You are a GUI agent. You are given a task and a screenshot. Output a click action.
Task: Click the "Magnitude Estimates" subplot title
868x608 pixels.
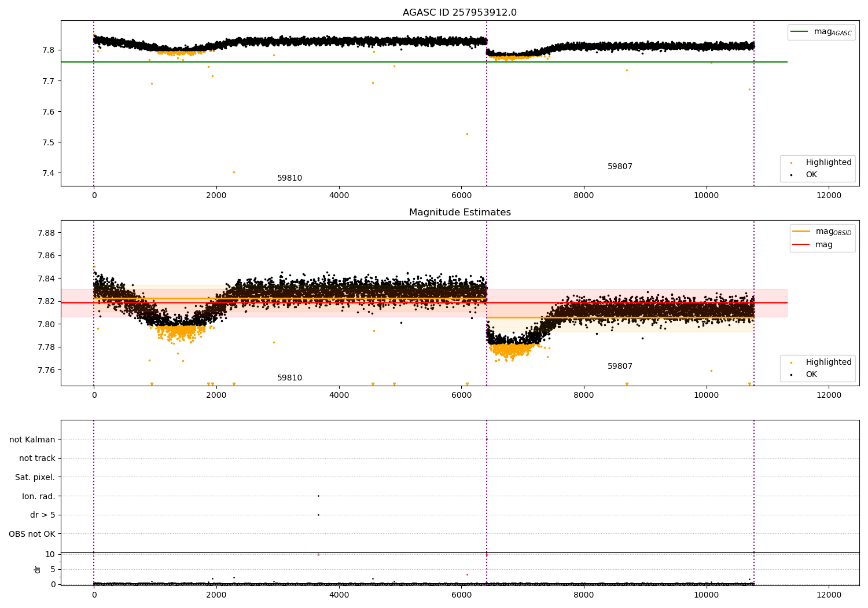459,213
